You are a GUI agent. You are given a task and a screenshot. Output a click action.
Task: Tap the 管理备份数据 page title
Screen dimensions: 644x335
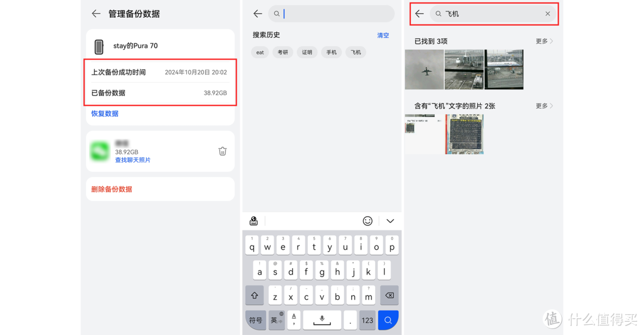134,14
